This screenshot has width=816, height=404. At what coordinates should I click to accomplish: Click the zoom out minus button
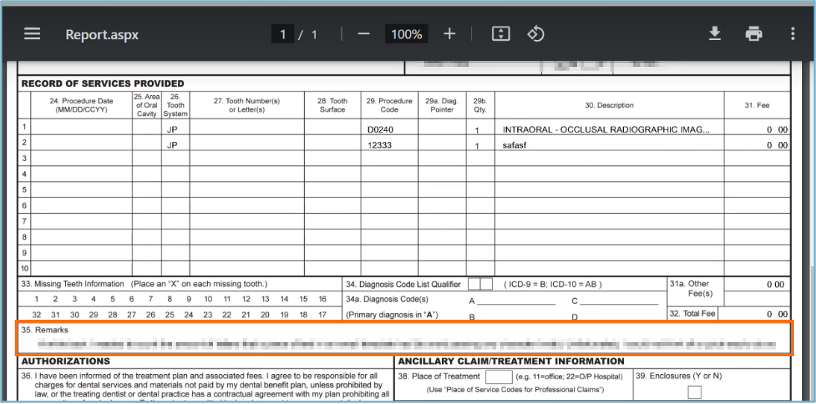[x=364, y=34]
